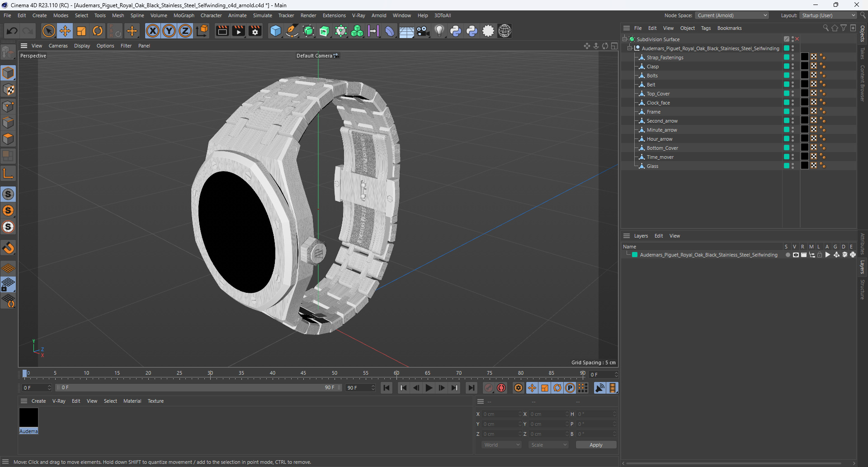Viewport: 868px width, 467px height.
Task: Click the Camera object icon
Action: [x=423, y=31]
